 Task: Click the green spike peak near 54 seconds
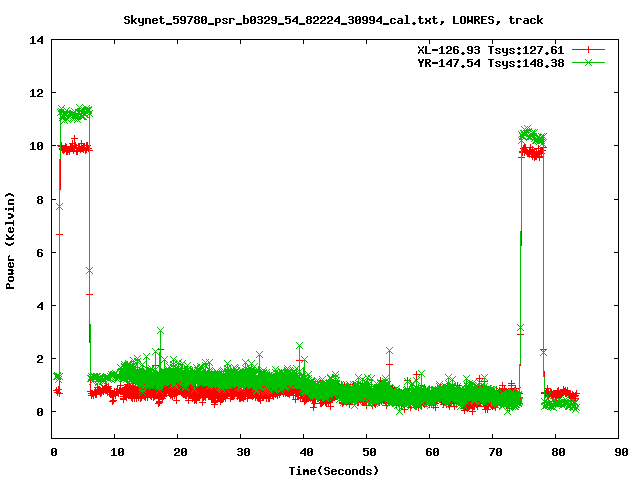389,351
